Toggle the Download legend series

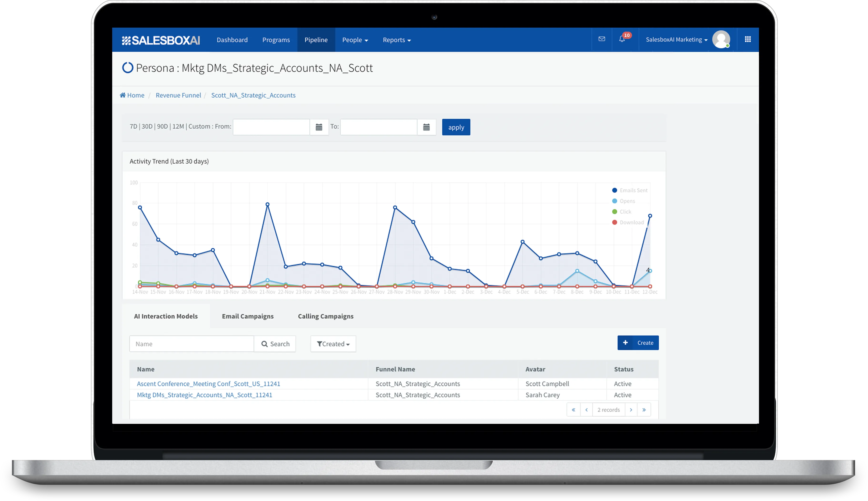pyautogui.click(x=631, y=222)
